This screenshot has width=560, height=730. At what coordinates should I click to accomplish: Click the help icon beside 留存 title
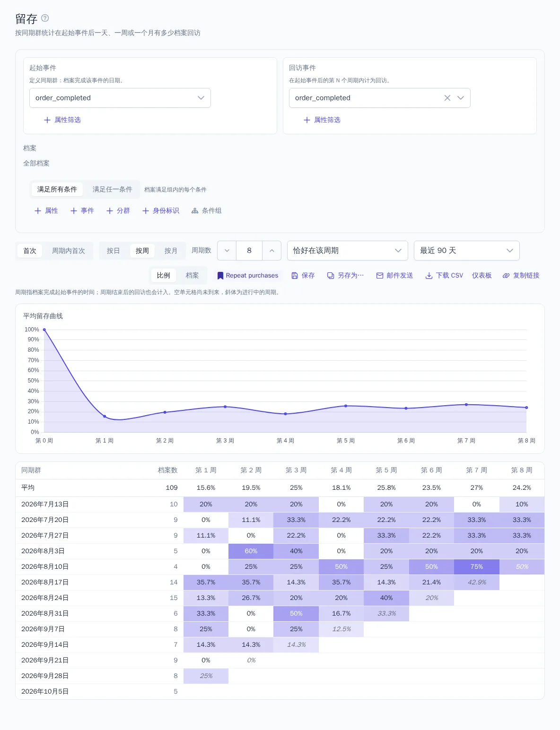[45, 18]
